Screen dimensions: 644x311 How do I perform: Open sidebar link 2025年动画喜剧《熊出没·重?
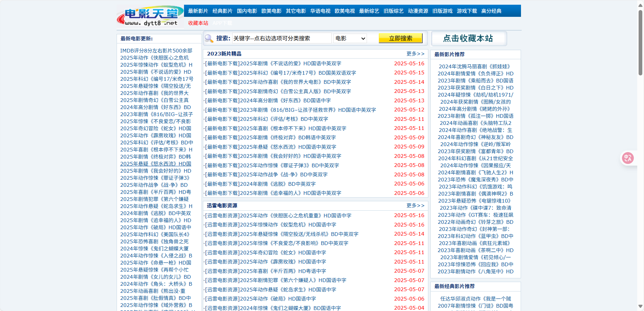[153, 291]
